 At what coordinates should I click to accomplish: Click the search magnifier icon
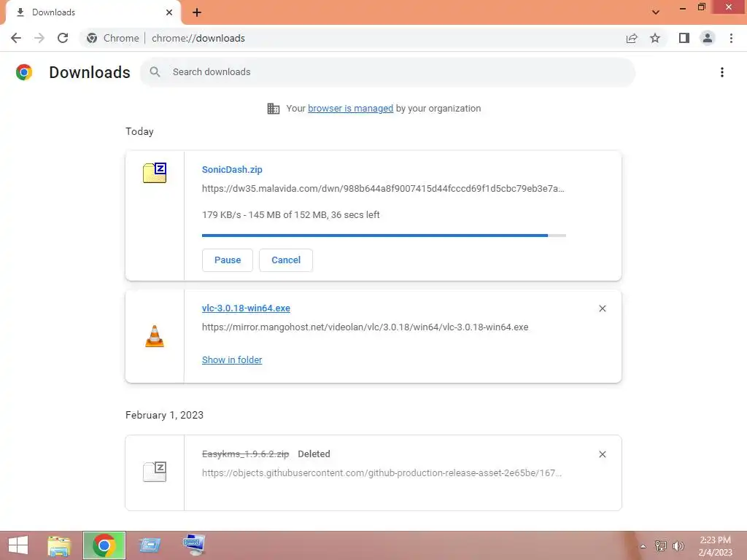pyautogui.click(x=155, y=72)
